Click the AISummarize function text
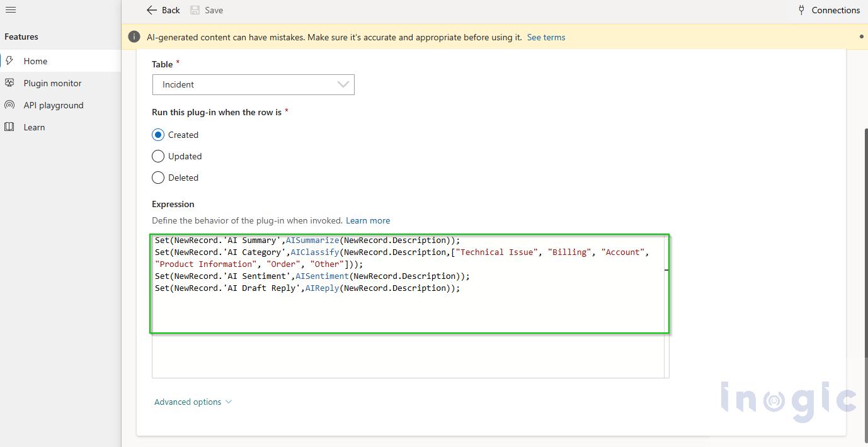Image resolution: width=868 pixels, height=447 pixels. point(312,240)
